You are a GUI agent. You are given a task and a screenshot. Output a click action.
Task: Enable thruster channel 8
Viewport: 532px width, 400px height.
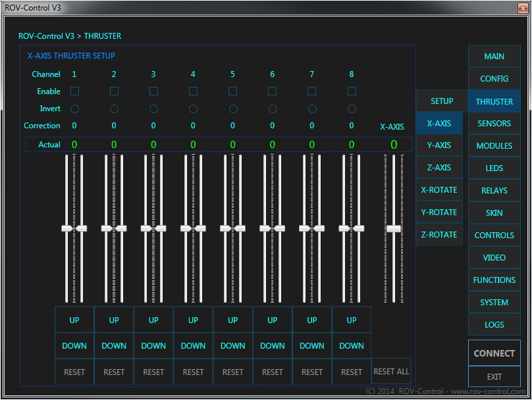tap(352, 91)
